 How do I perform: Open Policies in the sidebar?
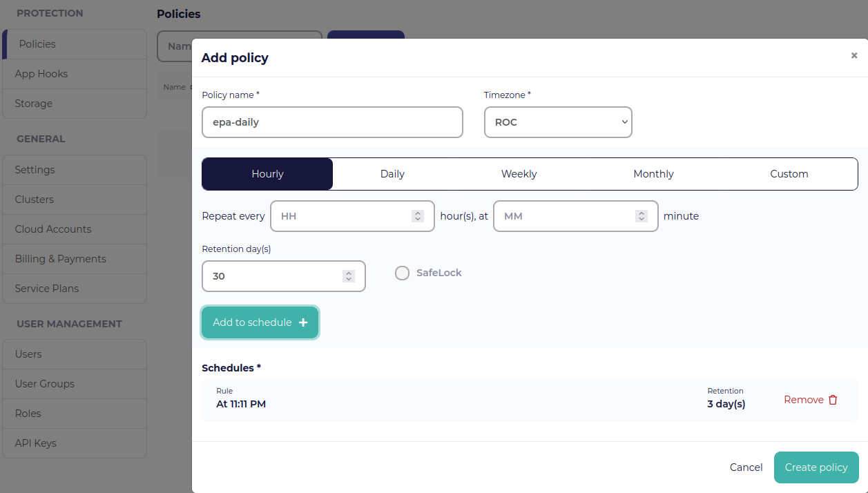75,44
